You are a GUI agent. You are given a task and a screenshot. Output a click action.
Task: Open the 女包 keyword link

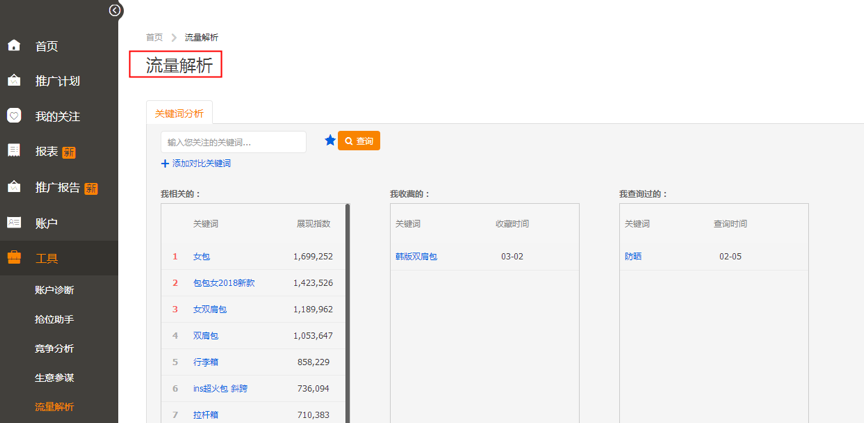(201, 257)
